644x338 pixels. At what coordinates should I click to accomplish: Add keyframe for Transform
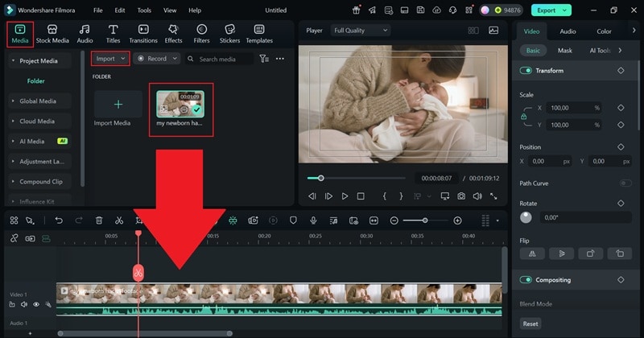point(621,71)
